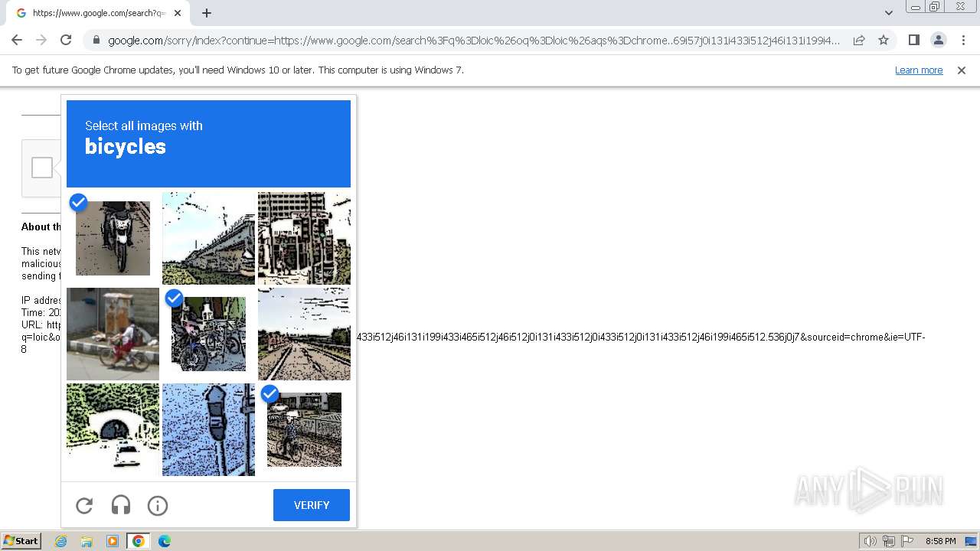The image size is (980, 551).
Task: Open the Action Center flag icon
Action: (907, 541)
